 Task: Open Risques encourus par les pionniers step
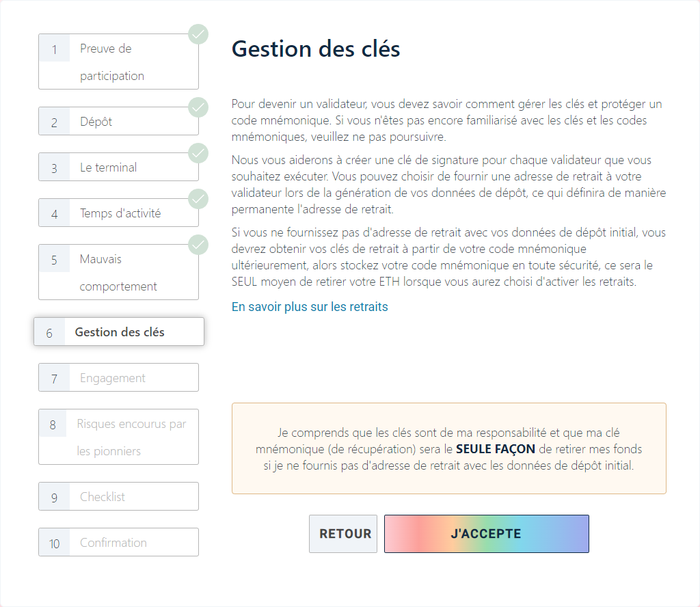118,437
